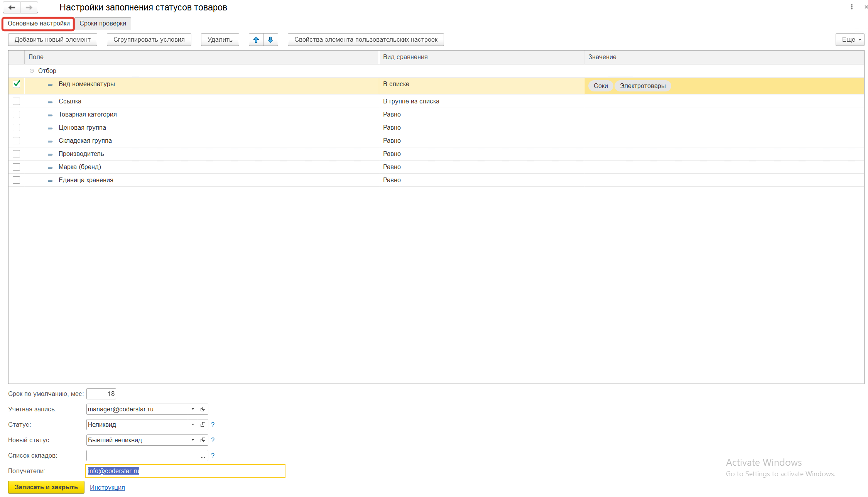Click Добавить новый элемент button

(x=52, y=39)
